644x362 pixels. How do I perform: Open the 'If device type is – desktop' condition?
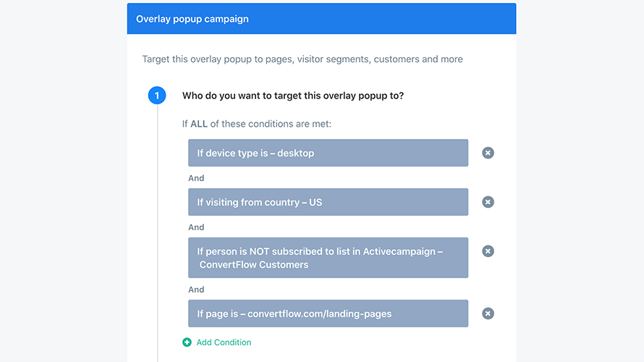(x=328, y=153)
